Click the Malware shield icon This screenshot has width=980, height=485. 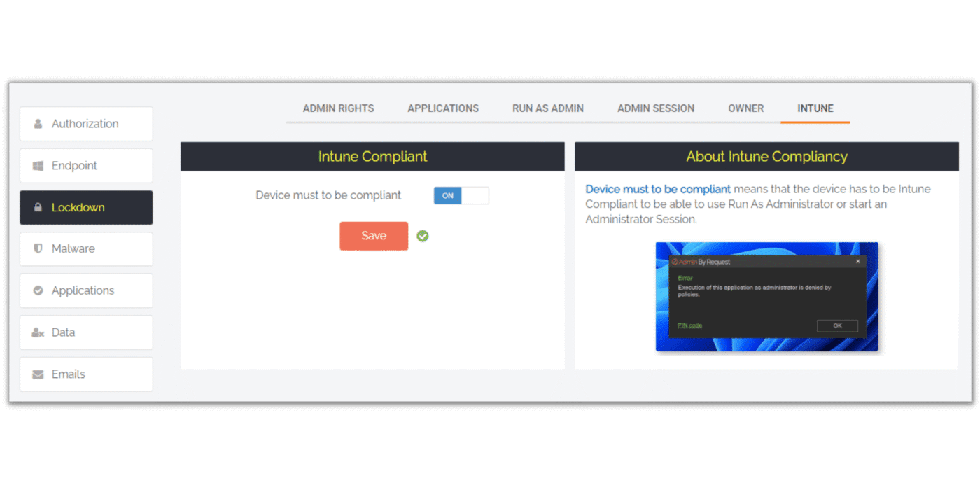(x=38, y=248)
